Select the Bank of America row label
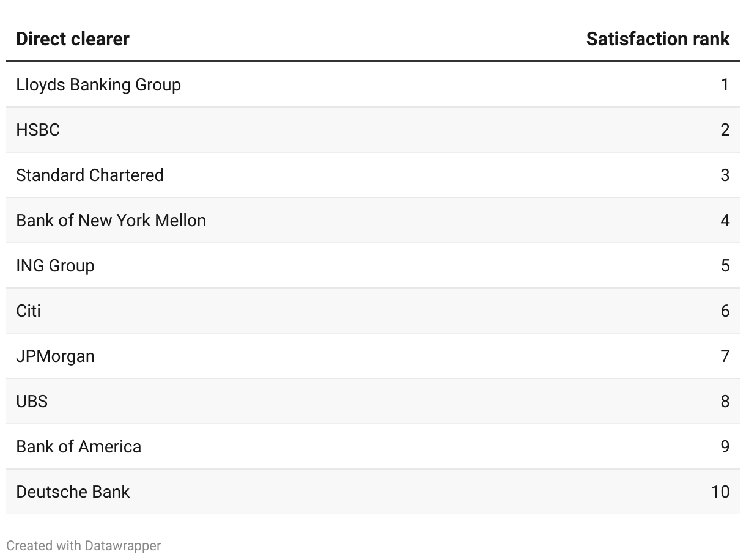This screenshot has width=746, height=560. (x=78, y=446)
